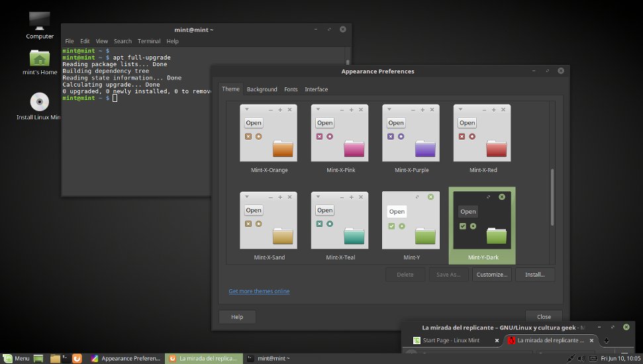Select the Mint-X-Purple theme thumbnail
Viewport: 643px width, 364px height.
[411, 133]
